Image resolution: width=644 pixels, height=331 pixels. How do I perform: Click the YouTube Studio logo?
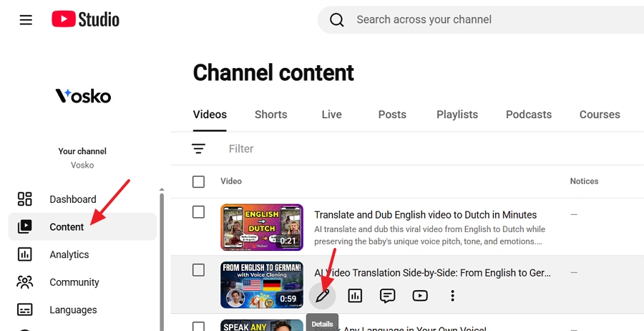(x=85, y=19)
